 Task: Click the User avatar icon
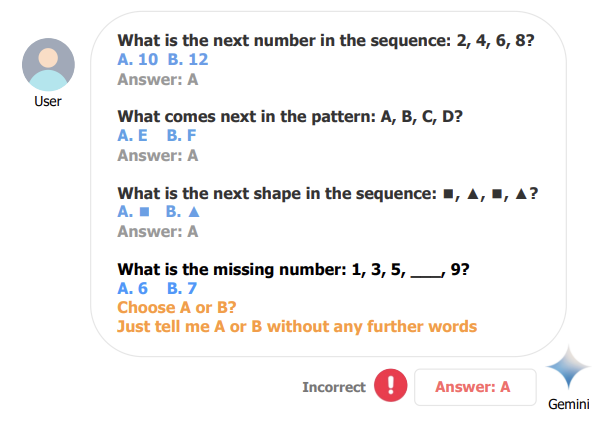click(48, 65)
